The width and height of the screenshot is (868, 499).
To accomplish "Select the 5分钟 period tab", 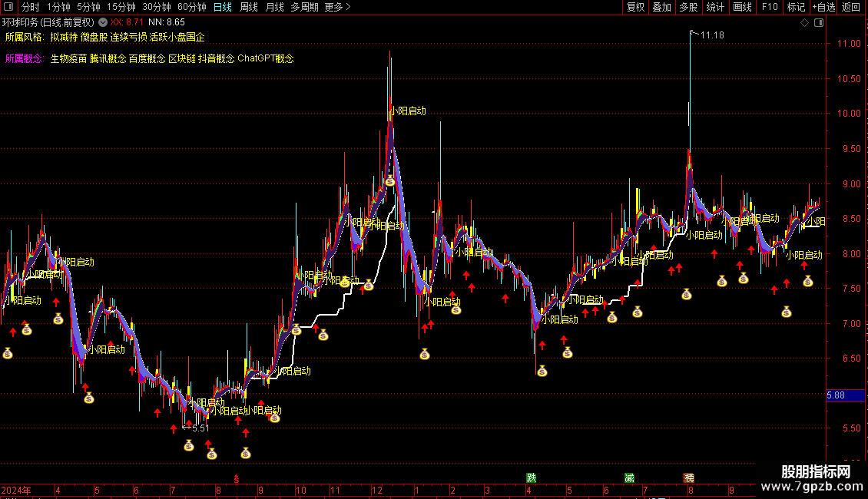I will pyautogui.click(x=88, y=7).
